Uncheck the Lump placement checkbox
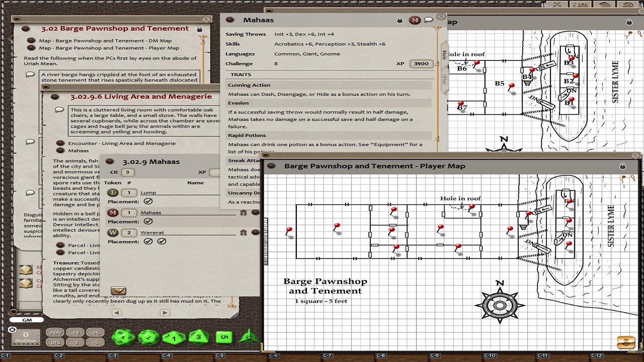The height and width of the screenshot is (362, 644). 147,201
